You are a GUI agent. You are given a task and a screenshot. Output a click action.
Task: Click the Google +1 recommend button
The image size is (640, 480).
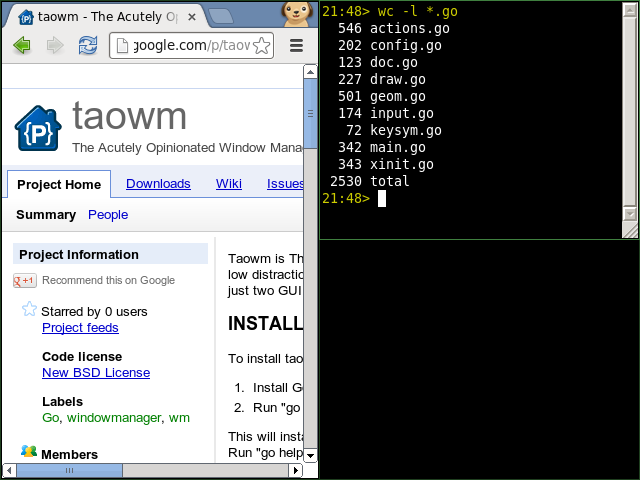click(x=25, y=280)
